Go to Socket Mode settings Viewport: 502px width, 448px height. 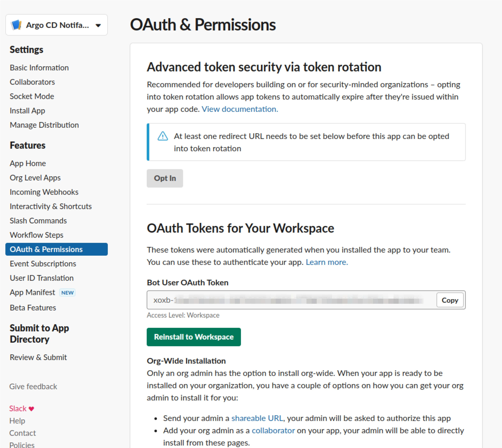(x=32, y=96)
